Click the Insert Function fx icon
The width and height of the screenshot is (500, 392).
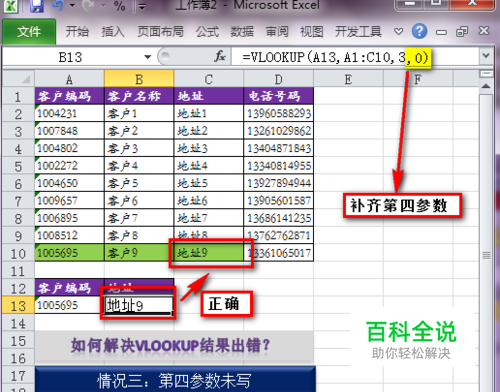tap(220, 56)
